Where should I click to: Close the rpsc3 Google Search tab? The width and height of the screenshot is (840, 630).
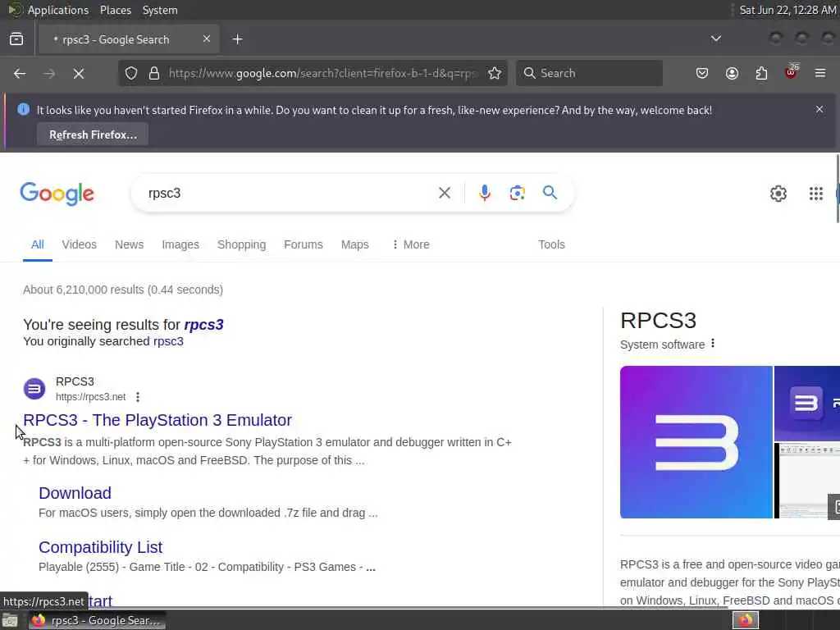[x=207, y=39]
